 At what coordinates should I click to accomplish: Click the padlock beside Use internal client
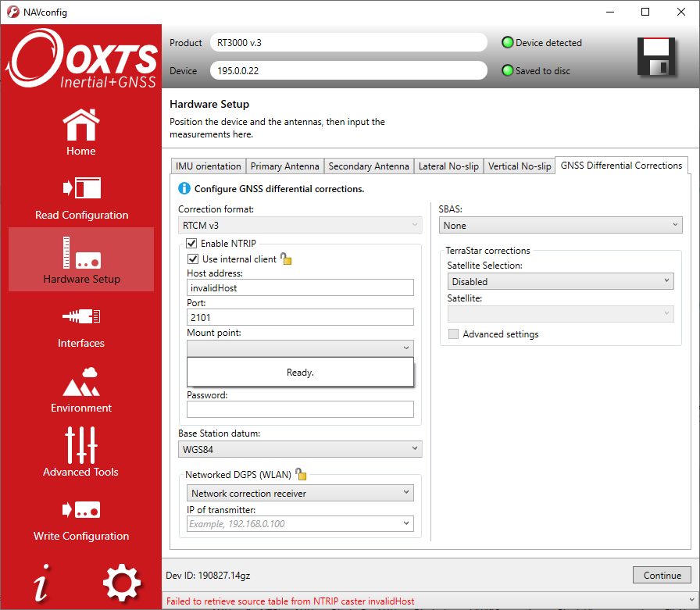click(286, 259)
